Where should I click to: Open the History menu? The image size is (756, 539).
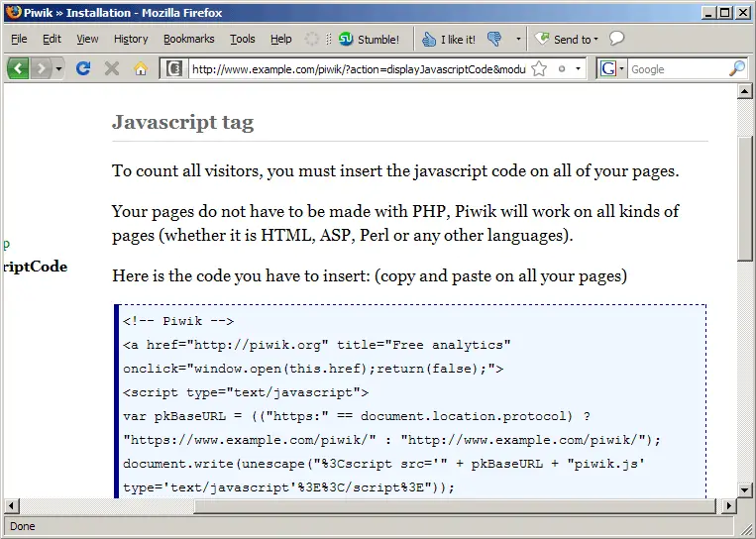[x=131, y=39]
